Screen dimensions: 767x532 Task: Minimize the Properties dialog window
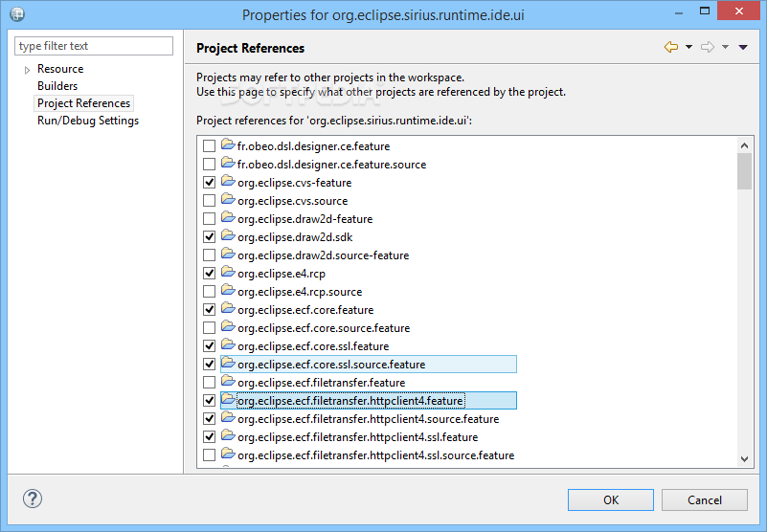pos(679,11)
